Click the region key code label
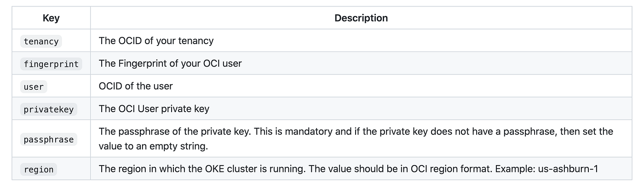Screen dimensions: 644x188 pos(39,170)
